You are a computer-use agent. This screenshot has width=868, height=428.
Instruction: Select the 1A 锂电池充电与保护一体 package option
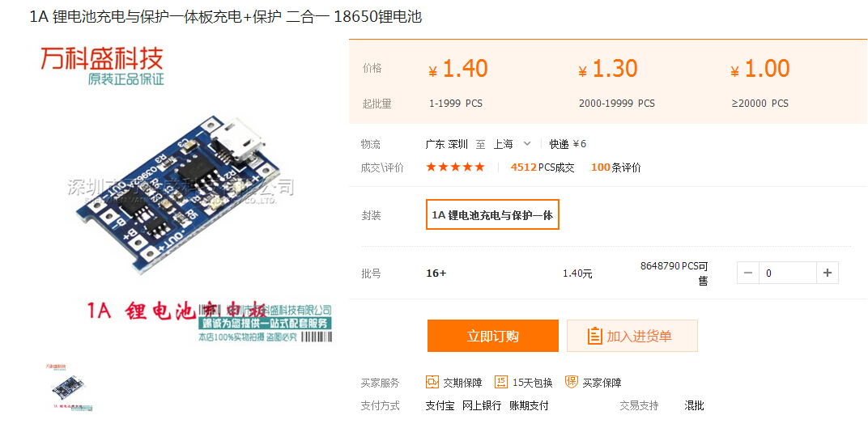point(492,214)
